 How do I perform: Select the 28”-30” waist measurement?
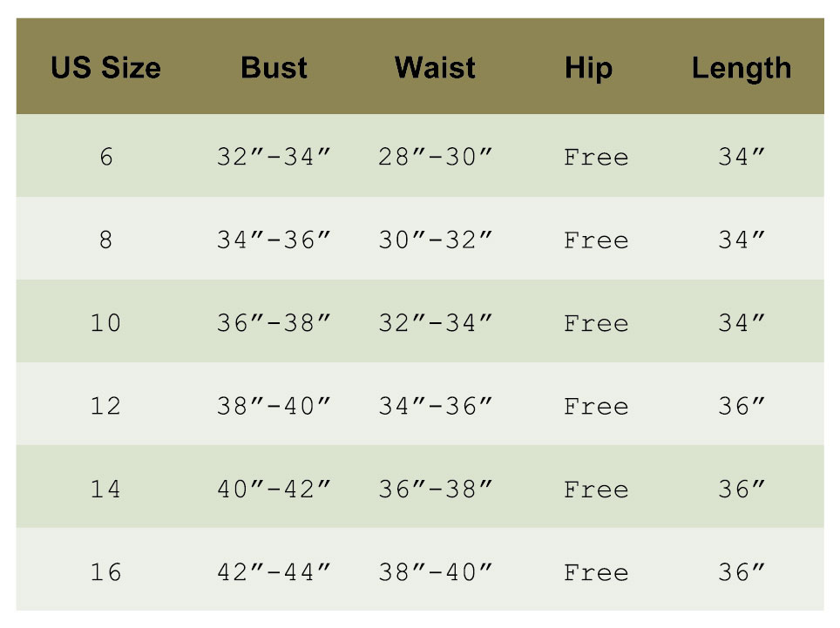point(436,158)
